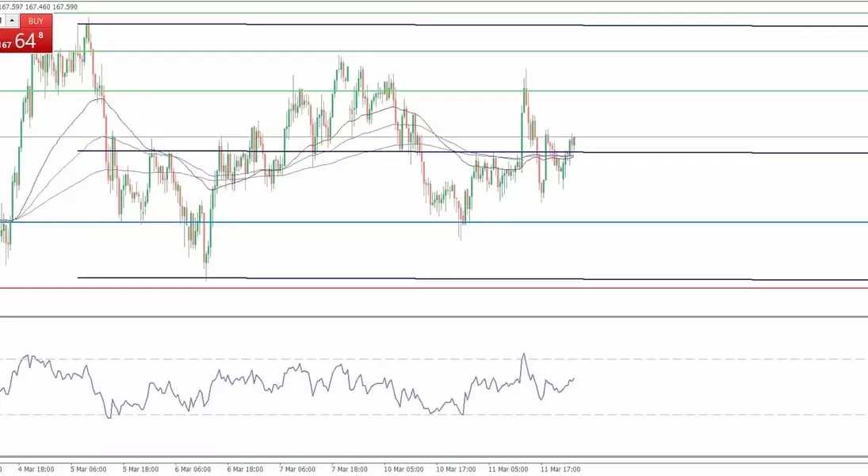
Task: Select the bottom black channel line
Action: [x=476, y=279]
